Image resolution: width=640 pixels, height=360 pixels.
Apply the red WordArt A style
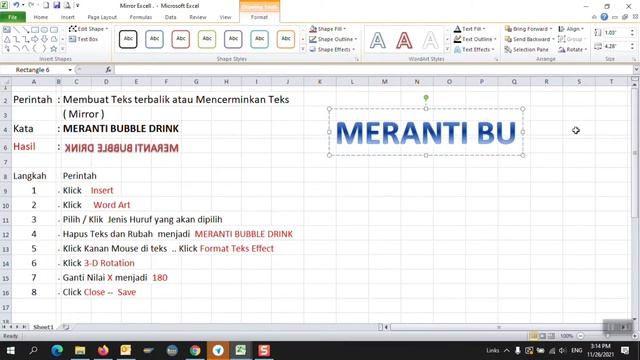[x=404, y=40]
